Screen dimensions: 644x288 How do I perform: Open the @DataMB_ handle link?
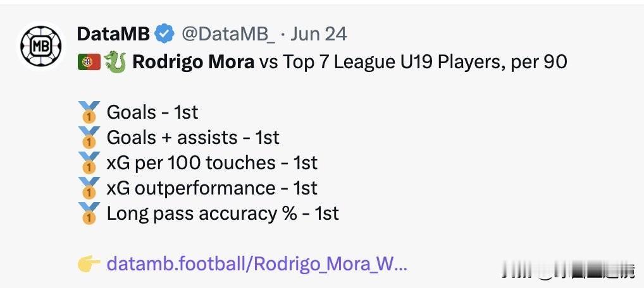pyautogui.click(x=228, y=35)
